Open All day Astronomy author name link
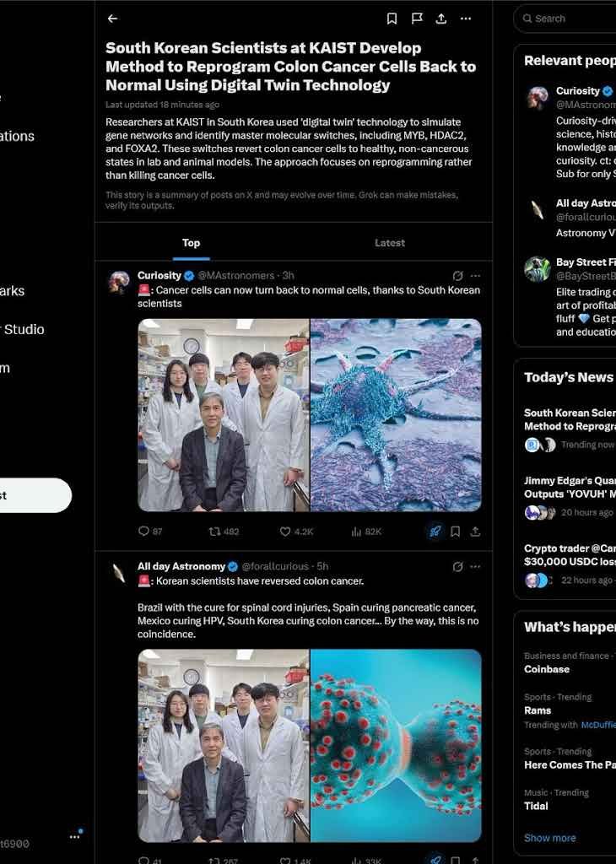Viewport: 616px width, 864px height. click(x=181, y=566)
